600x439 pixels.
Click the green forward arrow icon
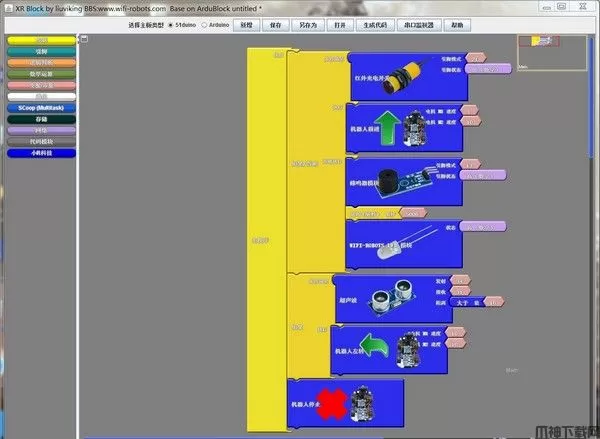click(387, 128)
